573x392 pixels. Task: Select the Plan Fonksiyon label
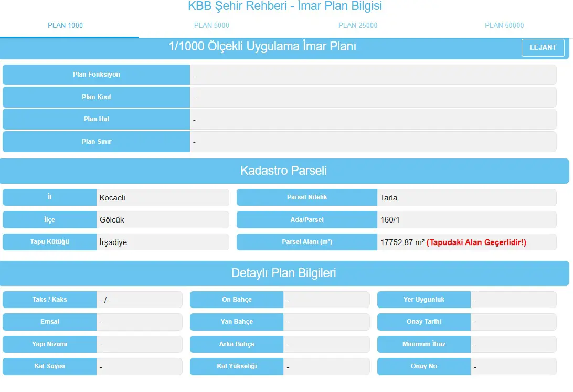coord(96,75)
